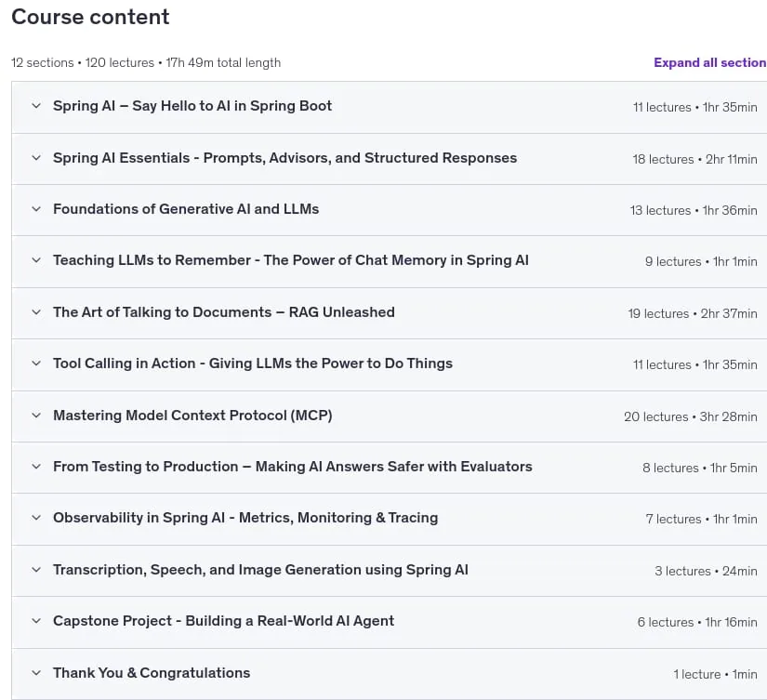
Task: Expand chevron beside From Testing to Production
Action: pyautogui.click(x=36, y=467)
